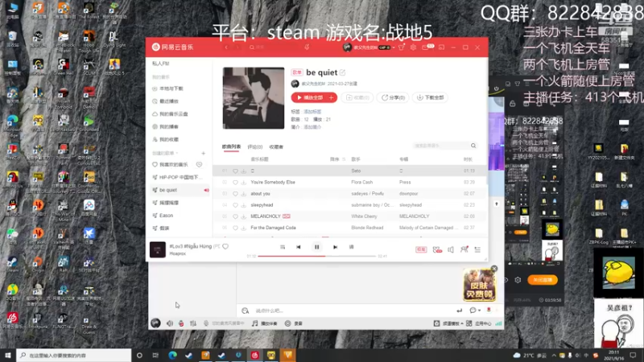This screenshot has height=362, width=644.
Task: Switch to the collectors tab
Action: coord(276,147)
